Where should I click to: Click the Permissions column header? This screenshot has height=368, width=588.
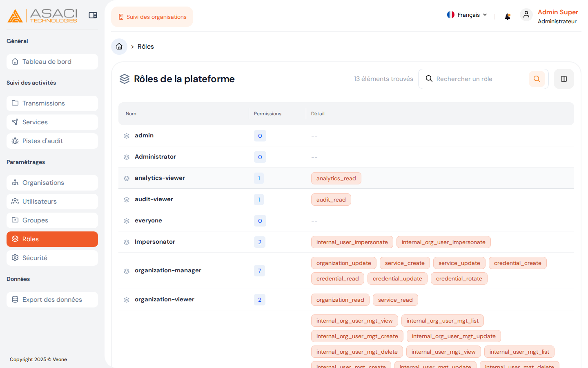tap(267, 114)
